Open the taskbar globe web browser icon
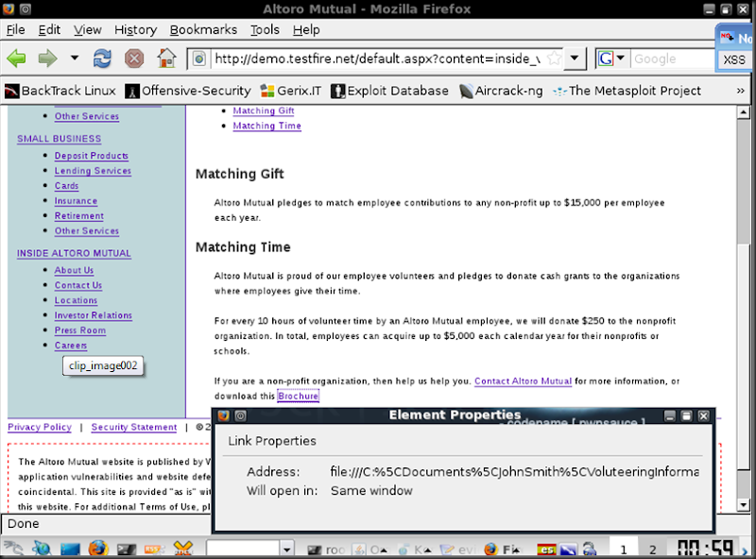 click(42, 549)
